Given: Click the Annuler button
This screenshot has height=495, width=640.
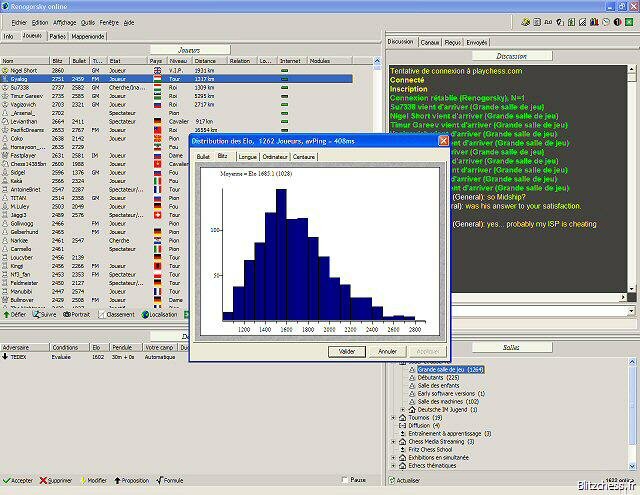Looking at the screenshot, I should click(387, 351).
